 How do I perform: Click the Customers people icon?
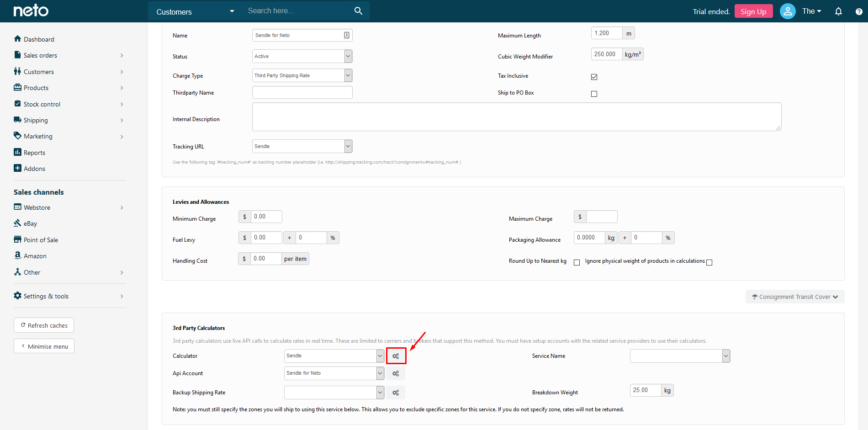click(x=17, y=71)
